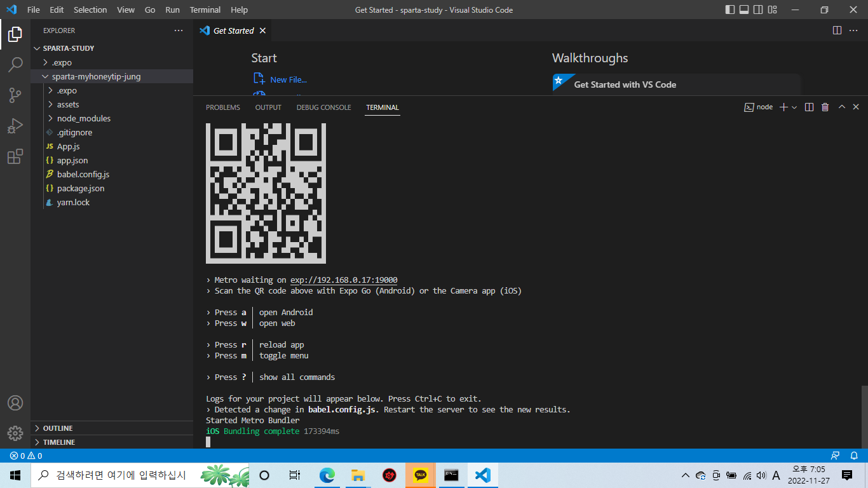868x488 pixels.
Task: Open babel.config.js file
Action: 112,174
